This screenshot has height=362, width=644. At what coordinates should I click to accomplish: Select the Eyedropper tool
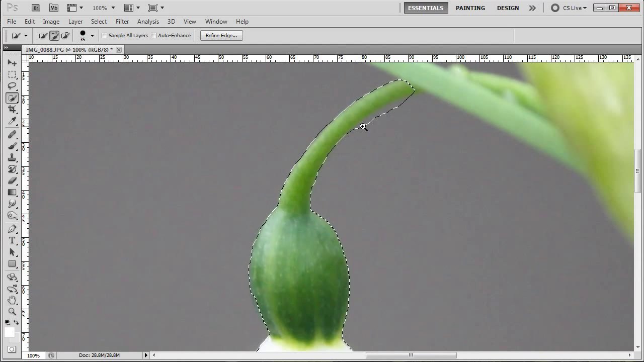(12, 121)
